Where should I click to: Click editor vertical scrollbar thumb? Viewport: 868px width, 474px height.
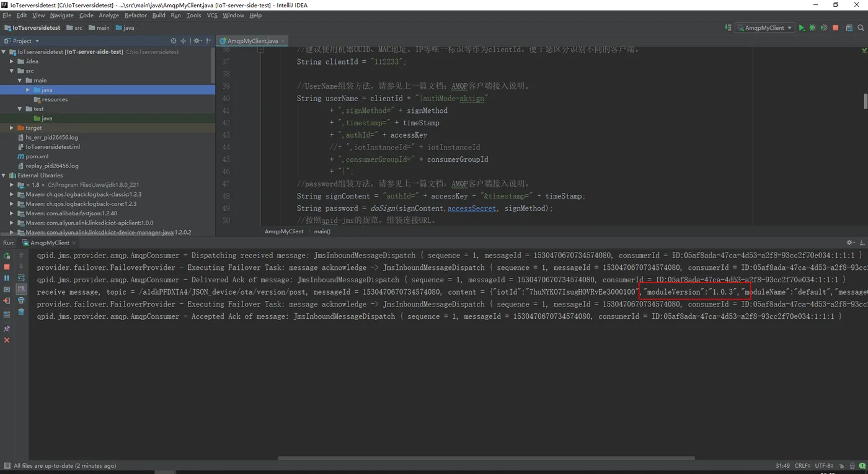coord(866,101)
